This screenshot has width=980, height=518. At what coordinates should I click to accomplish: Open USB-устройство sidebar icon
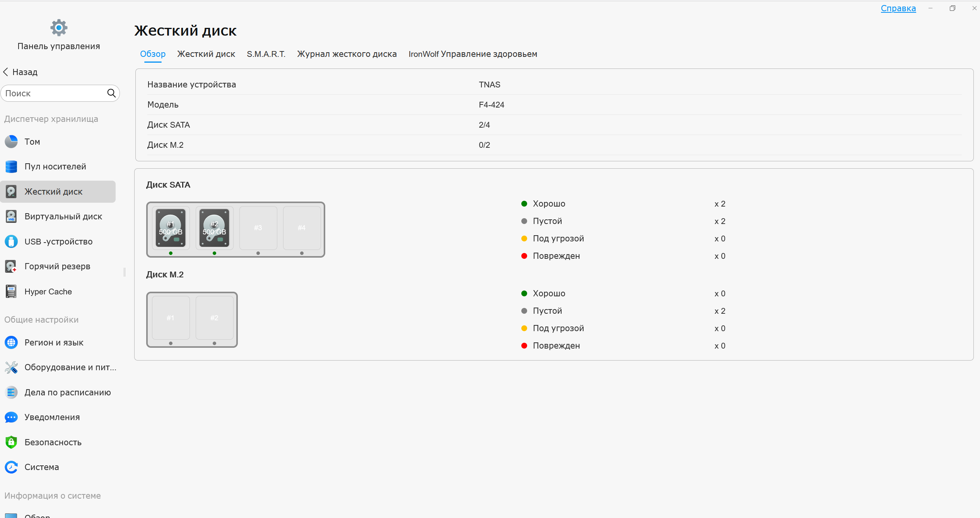point(11,241)
